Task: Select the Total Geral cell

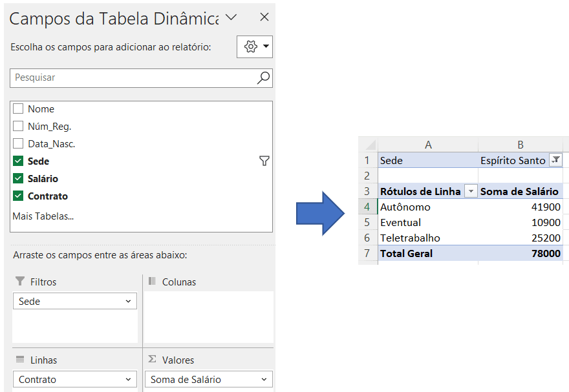Action: (428, 253)
